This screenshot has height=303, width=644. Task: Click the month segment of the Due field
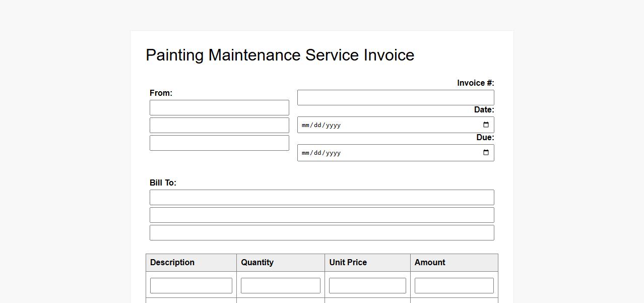point(305,153)
